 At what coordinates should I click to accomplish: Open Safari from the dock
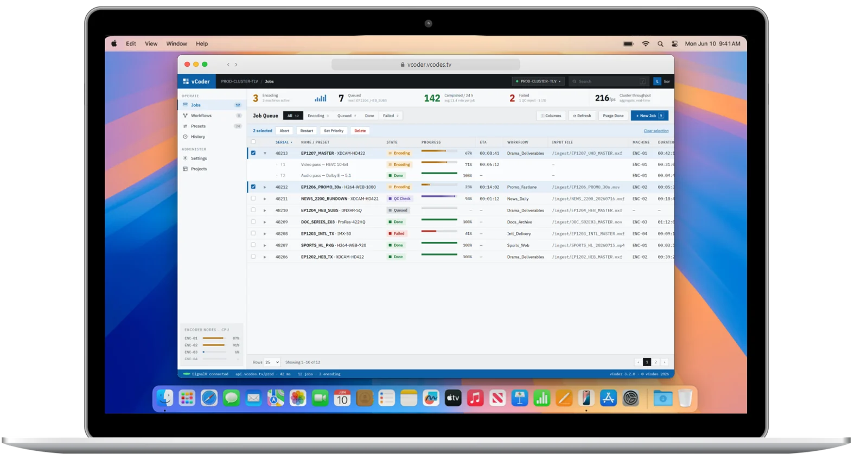(209, 398)
